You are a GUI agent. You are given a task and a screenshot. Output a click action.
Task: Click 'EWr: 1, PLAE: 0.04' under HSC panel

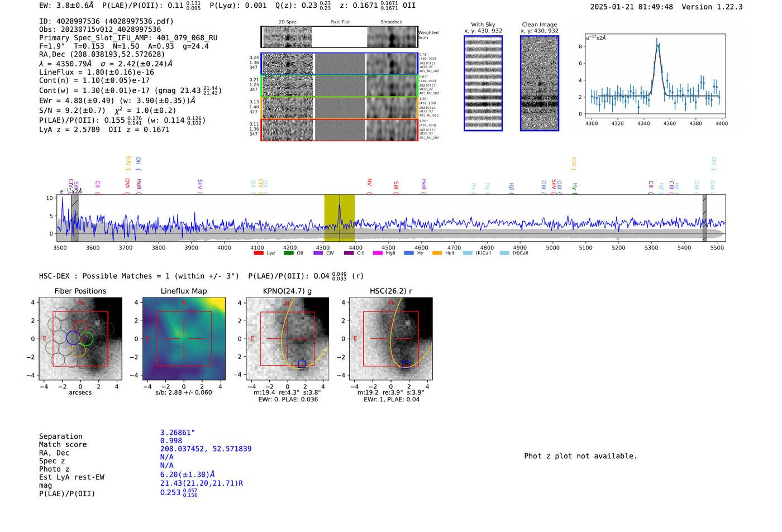pyautogui.click(x=391, y=400)
